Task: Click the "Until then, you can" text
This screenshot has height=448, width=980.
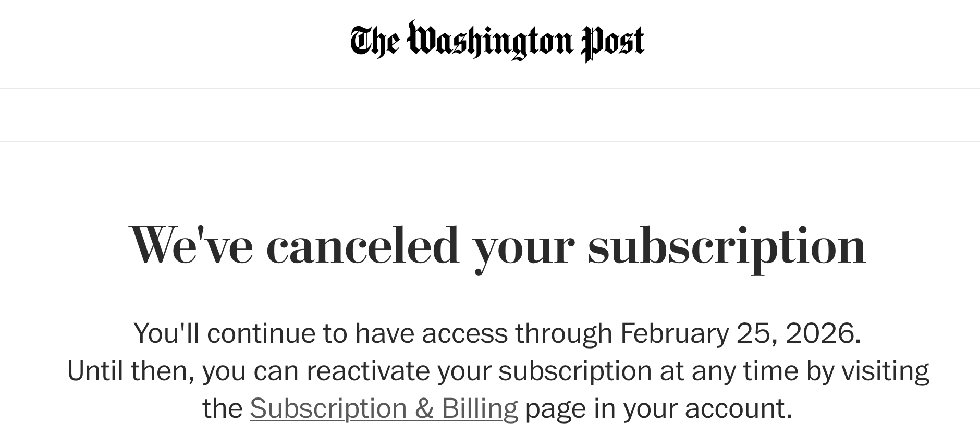Action: click(x=182, y=371)
